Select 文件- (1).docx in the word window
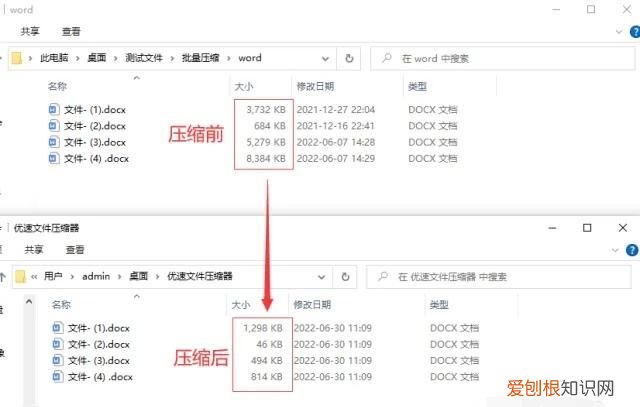This screenshot has width=640, height=407. click(95, 109)
